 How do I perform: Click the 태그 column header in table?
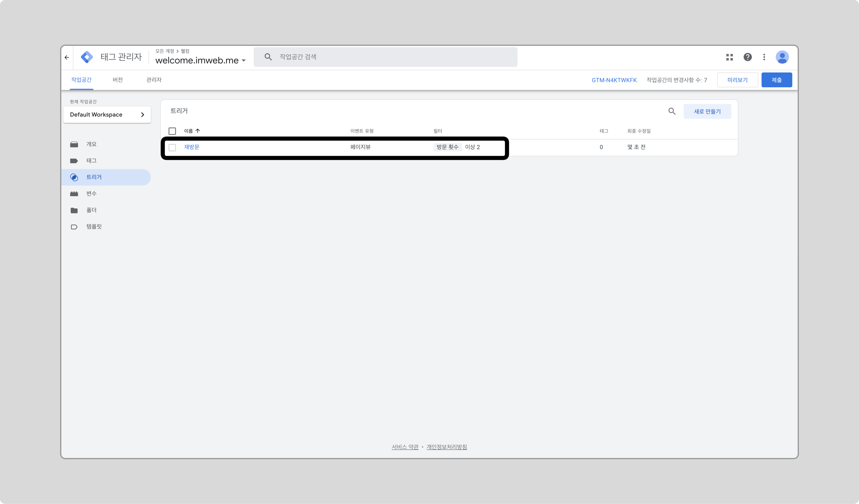[604, 131]
